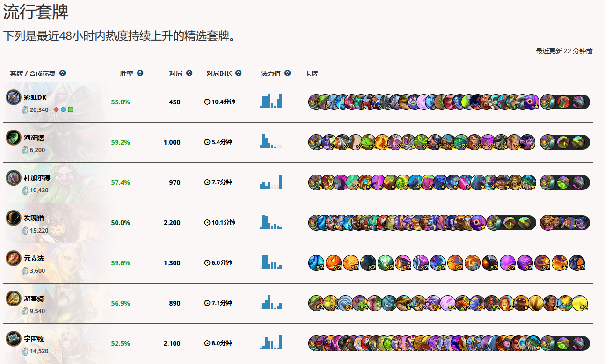This screenshot has height=364, width=605.
Task: Open the 彩虹DK deck link
Action: [x=36, y=97]
